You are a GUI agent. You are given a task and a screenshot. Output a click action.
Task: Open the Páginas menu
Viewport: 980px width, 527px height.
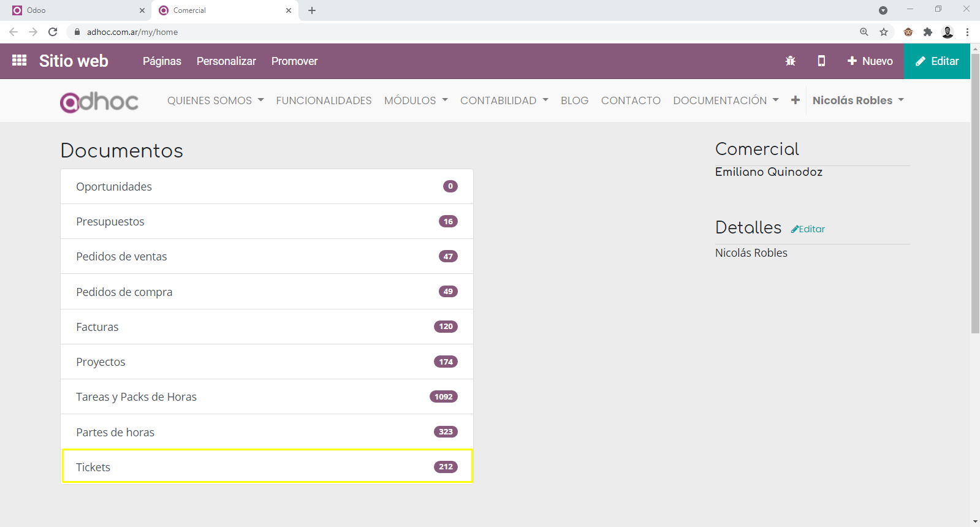pyautogui.click(x=162, y=61)
